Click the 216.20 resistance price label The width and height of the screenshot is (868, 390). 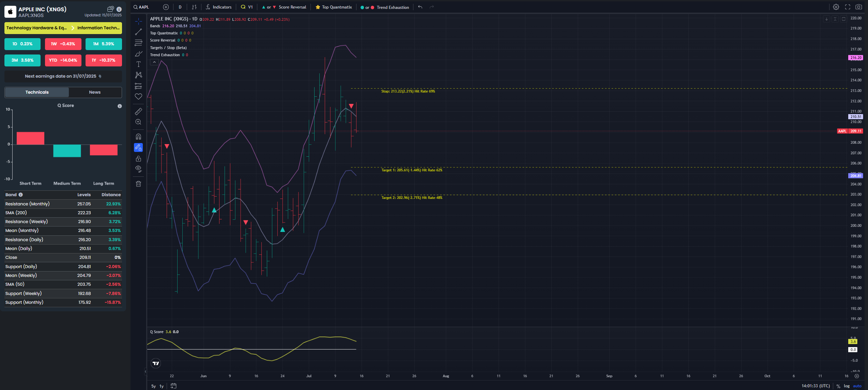click(855, 58)
